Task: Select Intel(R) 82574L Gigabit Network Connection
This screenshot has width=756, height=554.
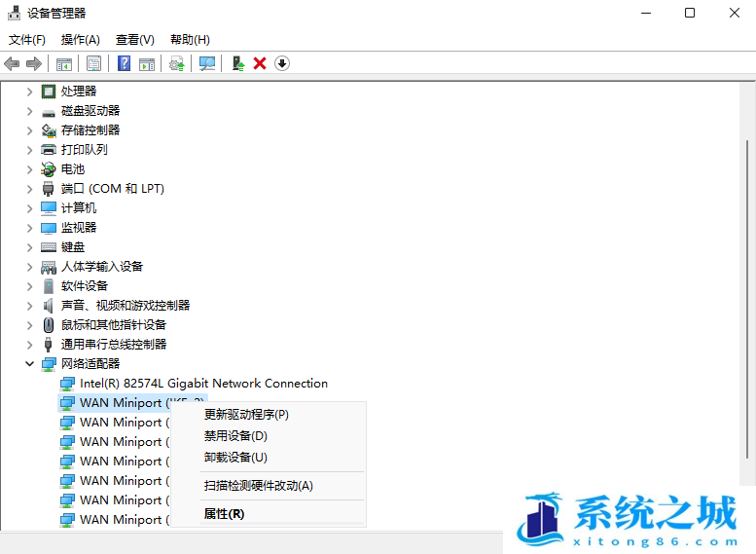Action: [203, 383]
